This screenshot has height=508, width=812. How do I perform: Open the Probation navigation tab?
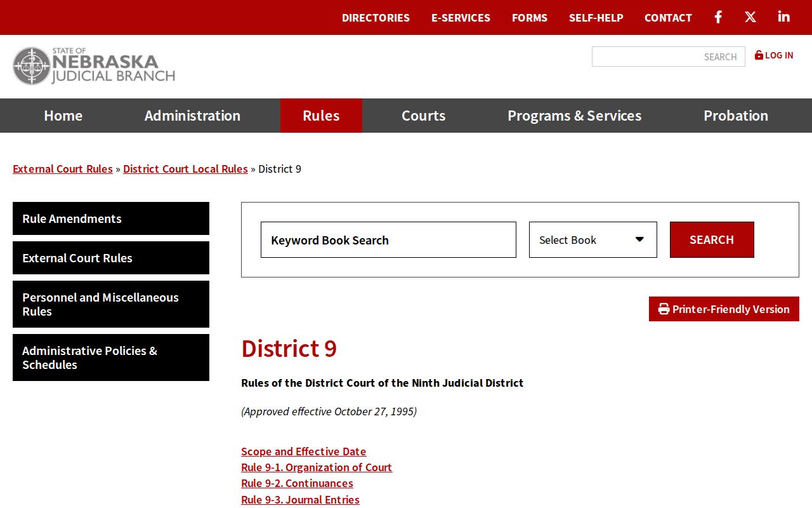tap(736, 116)
